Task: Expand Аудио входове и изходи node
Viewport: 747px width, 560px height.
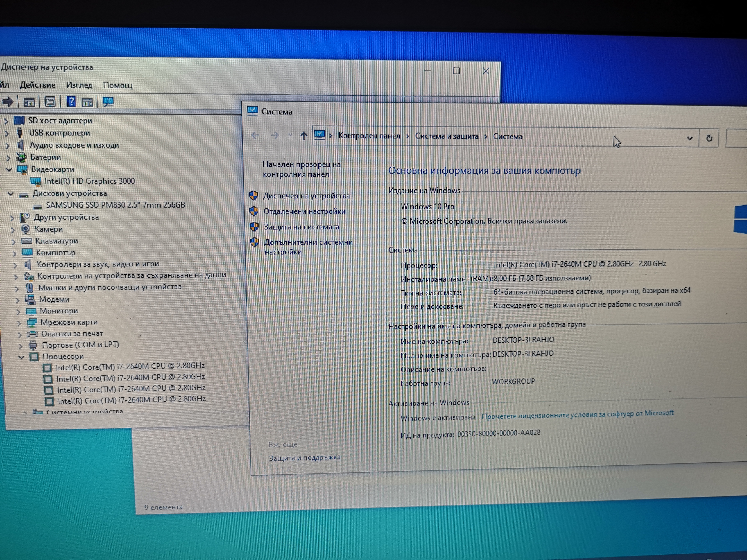Action: 8,146
